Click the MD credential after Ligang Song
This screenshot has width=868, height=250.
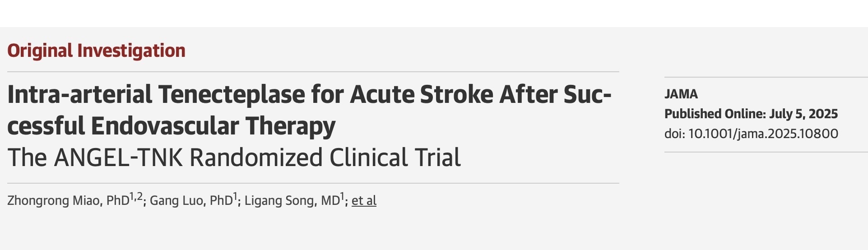click(x=330, y=200)
